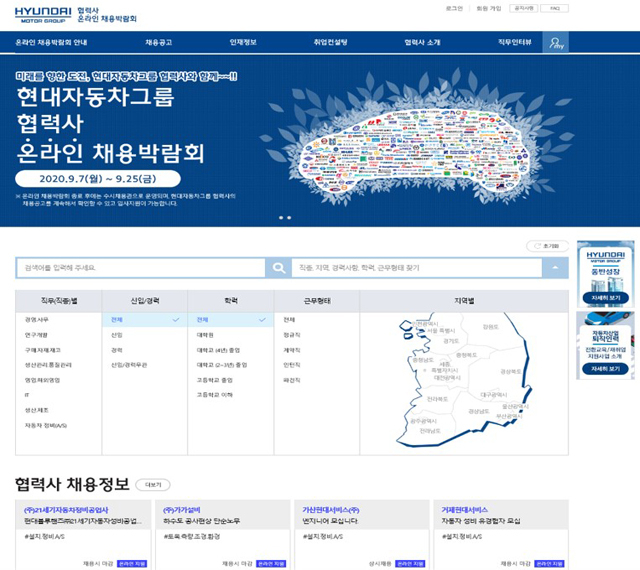
Task: Select 전체 under 근무형태 column
Action: point(289,320)
